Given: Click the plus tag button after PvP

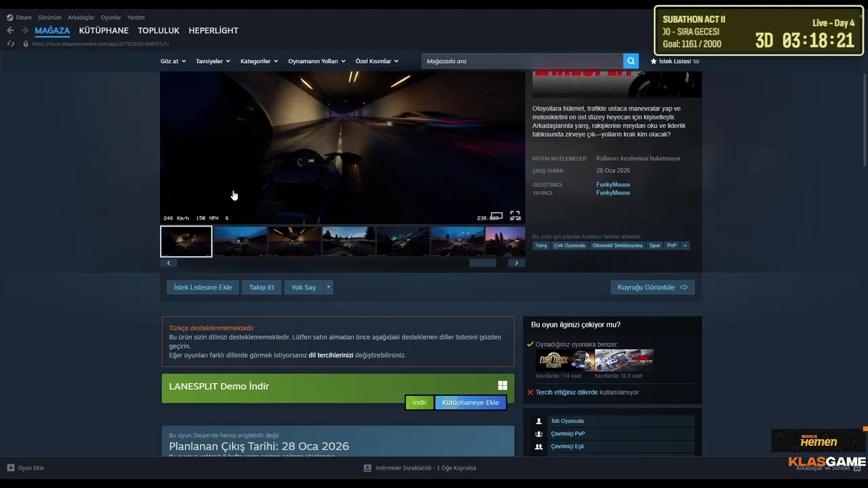Looking at the screenshot, I should (x=685, y=245).
